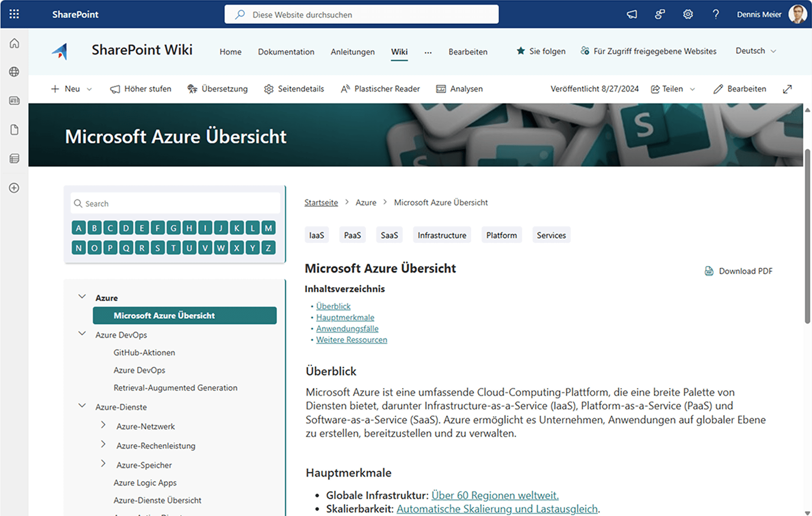Open the settings gear in top bar

(x=688, y=14)
